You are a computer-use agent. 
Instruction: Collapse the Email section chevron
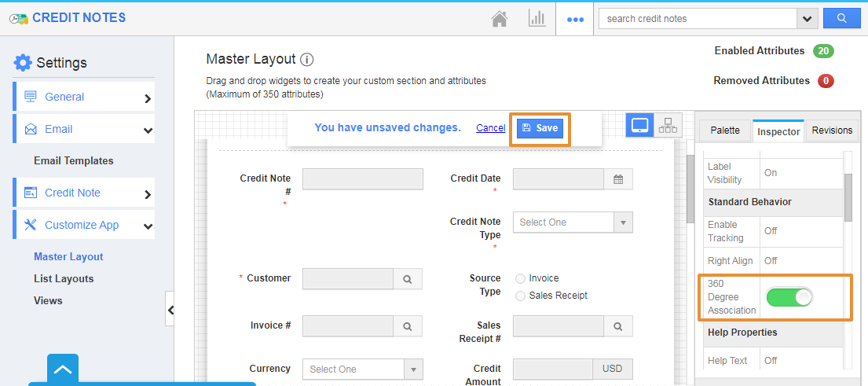click(x=148, y=131)
